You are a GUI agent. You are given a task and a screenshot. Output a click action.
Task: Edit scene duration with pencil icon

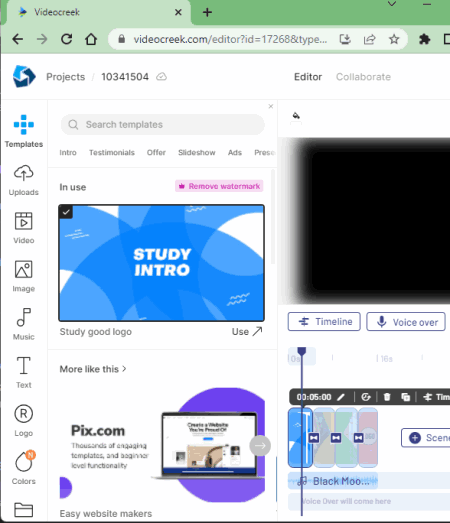[x=341, y=397]
